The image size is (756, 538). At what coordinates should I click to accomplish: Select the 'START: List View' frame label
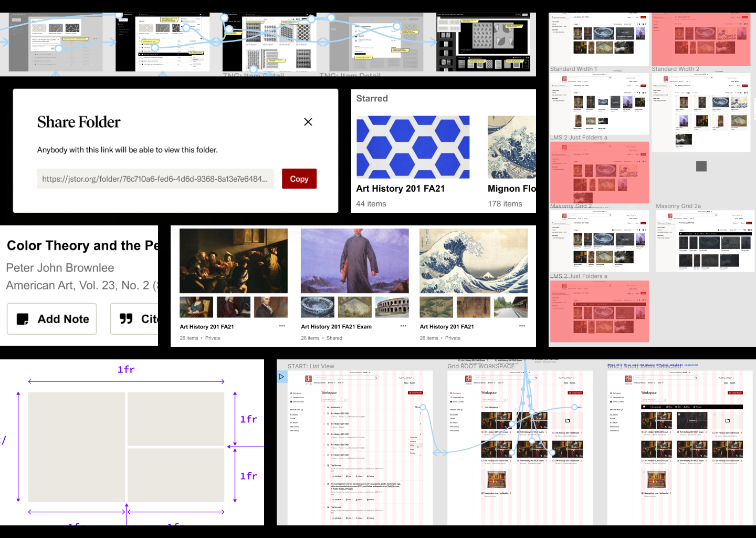click(x=311, y=366)
